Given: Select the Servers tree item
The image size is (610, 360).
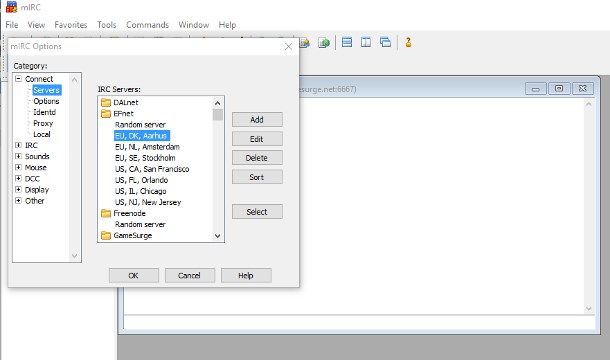Looking at the screenshot, I should [x=47, y=90].
